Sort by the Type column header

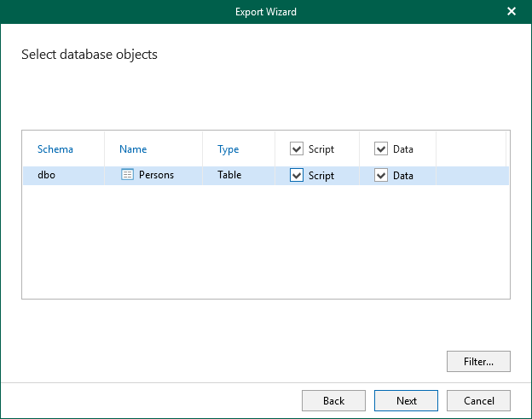(x=228, y=148)
